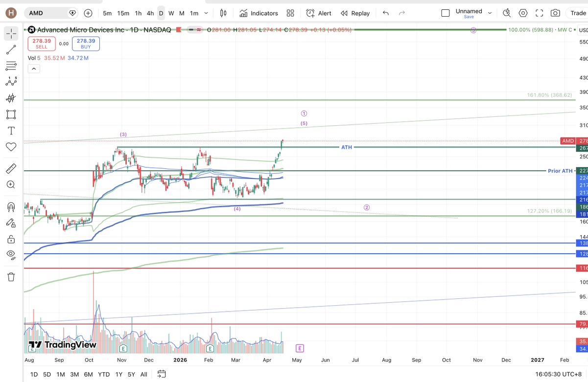Click the plus icon to compare symbols
Screen dimensions: 588x382
tap(88, 13)
